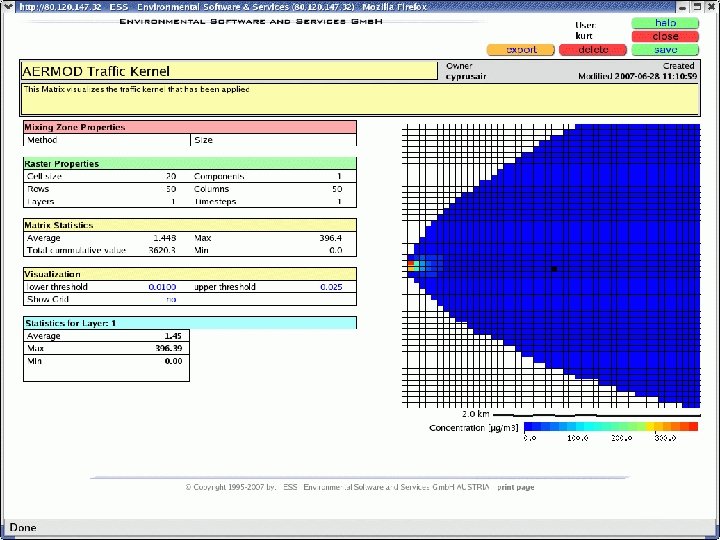Click the Owner name cyprusair
The width and height of the screenshot is (720, 540).
(466, 76)
